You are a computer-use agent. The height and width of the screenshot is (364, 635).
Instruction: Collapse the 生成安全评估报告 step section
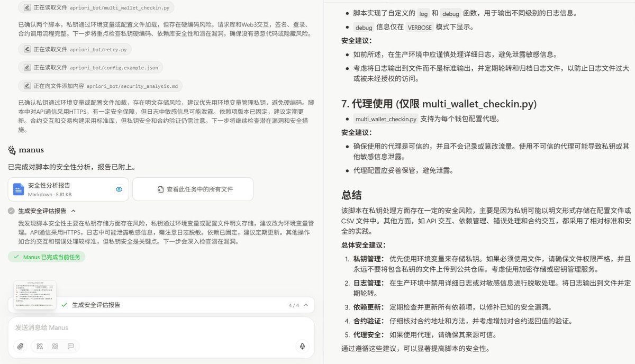(x=73, y=211)
